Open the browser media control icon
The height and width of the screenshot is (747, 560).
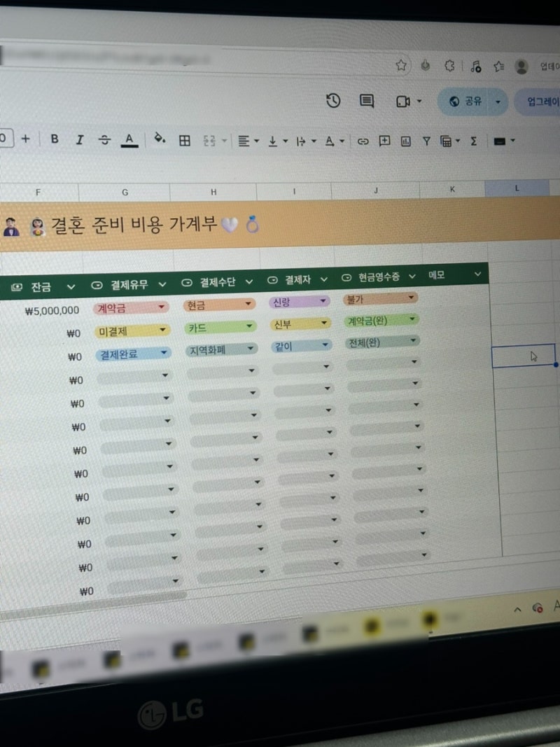coord(475,66)
